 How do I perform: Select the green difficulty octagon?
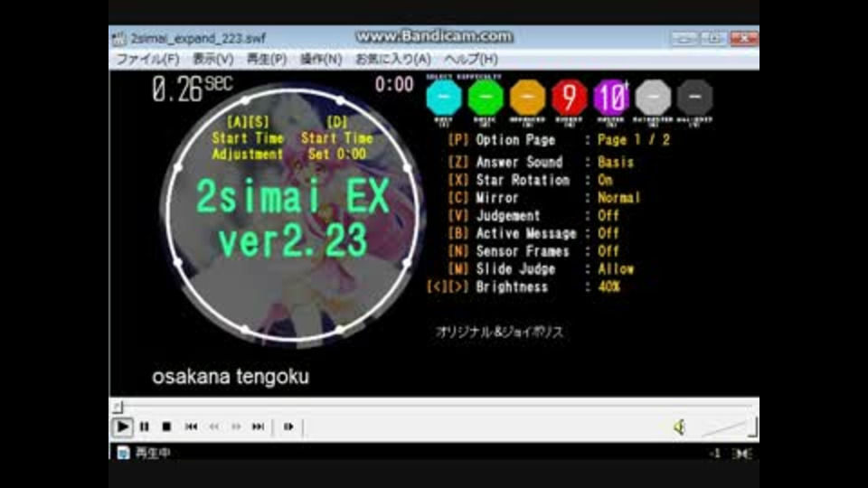pyautogui.click(x=486, y=97)
